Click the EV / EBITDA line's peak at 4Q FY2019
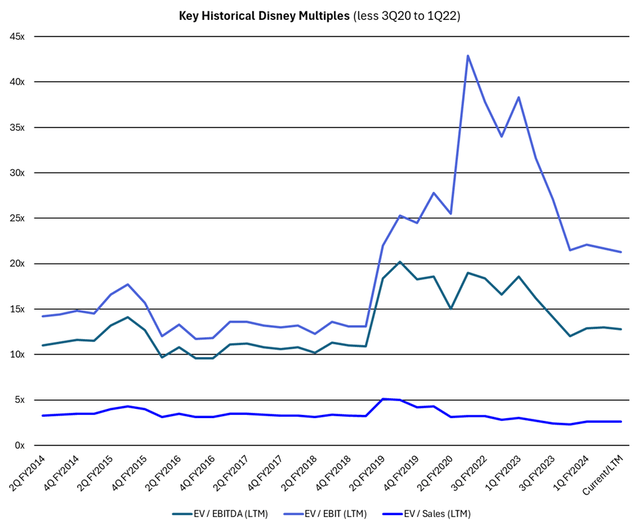The image size is (640, 529). click(400, 262)
